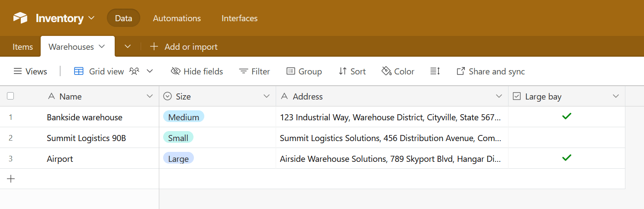Open the Color paint bucket menu

click(x=398, y=71)
